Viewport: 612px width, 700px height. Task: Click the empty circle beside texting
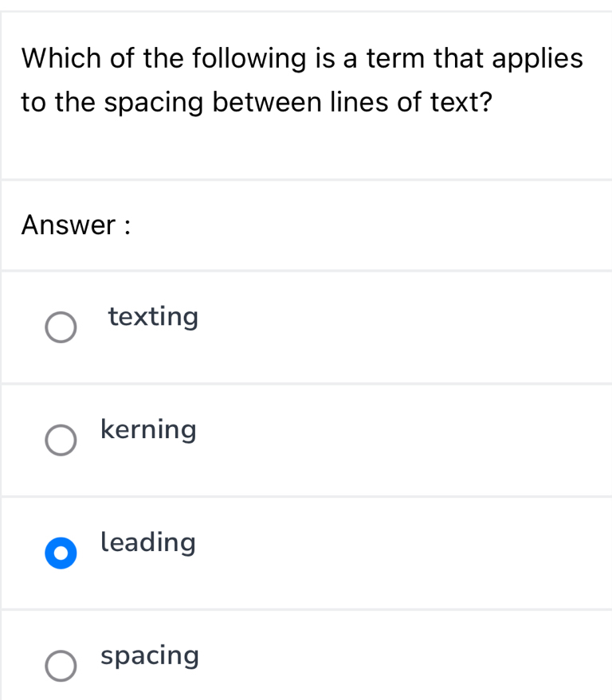click(x=61, y=327)
